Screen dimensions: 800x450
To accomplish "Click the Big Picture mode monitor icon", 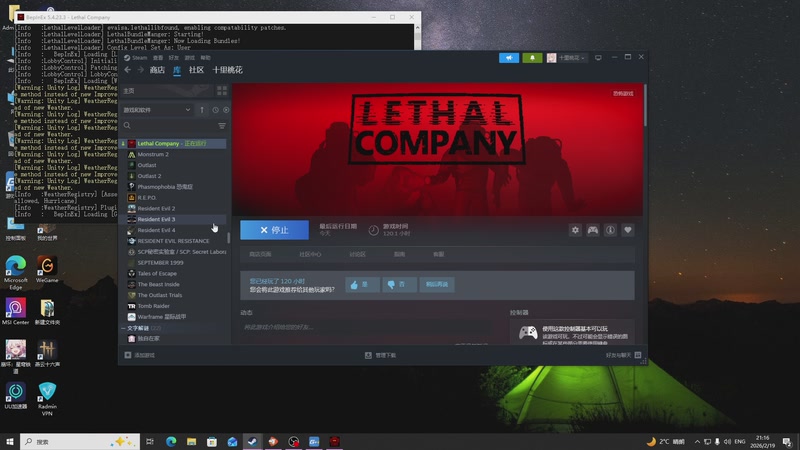I will click(x=598, y=58).
